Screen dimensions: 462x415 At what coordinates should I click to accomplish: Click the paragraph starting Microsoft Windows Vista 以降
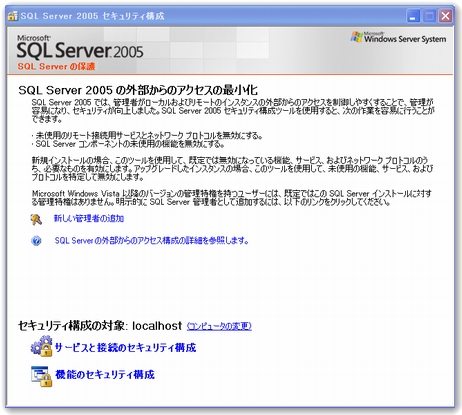click(x=232, y=198)
